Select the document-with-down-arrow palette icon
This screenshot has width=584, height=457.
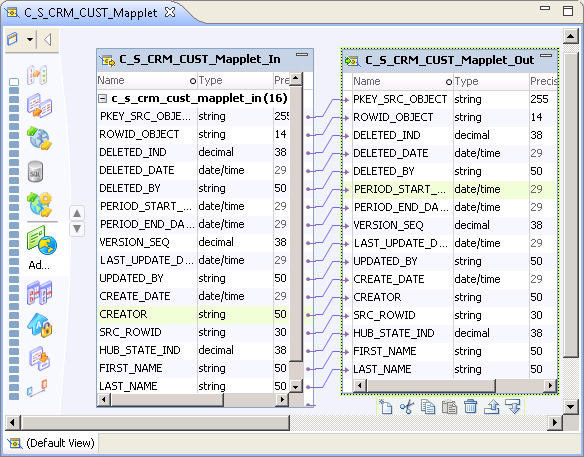tap(39, 358)
